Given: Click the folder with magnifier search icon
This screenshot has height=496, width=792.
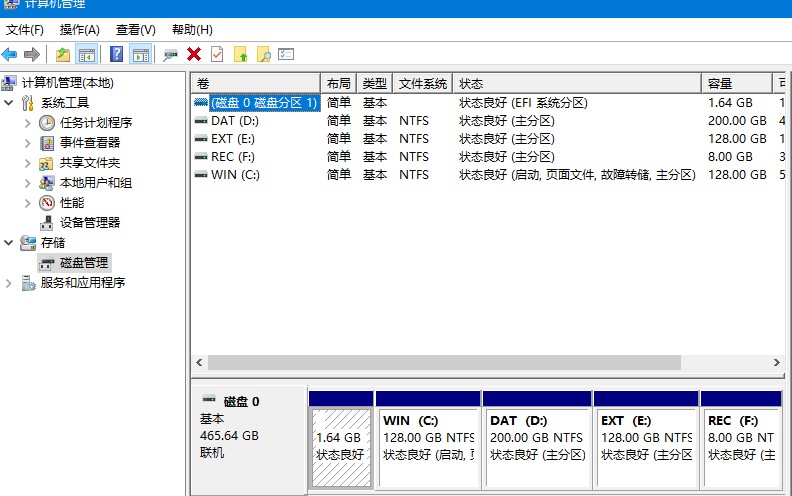Looking at the screenshot, I should click(264, 54).
